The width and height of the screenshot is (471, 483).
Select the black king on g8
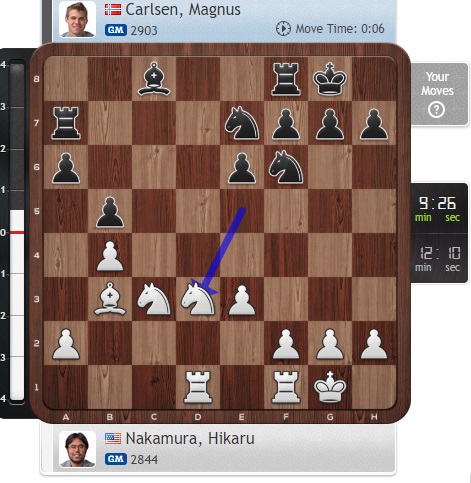point(330,79)
